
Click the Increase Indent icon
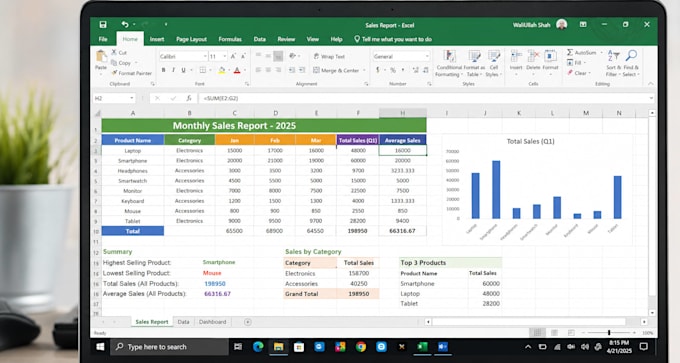pyautogui.click(x=302, y=70)
